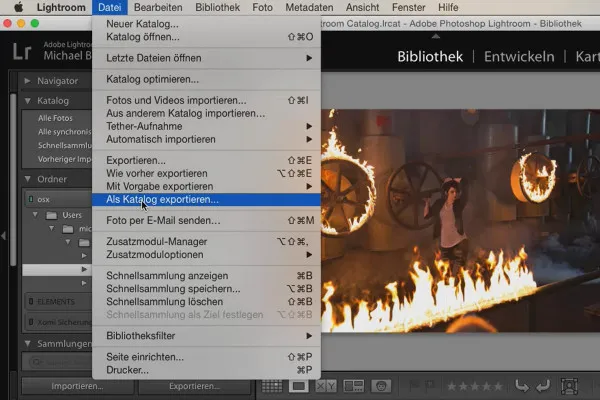Click the Importieren button
Screen dimensions: 600x400
click(x=77, y=386)
